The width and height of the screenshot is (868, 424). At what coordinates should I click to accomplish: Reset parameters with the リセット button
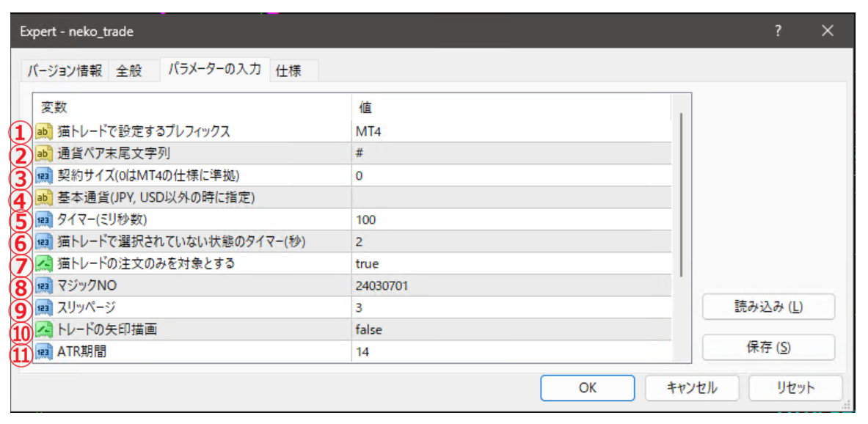(x=795, y=388)
